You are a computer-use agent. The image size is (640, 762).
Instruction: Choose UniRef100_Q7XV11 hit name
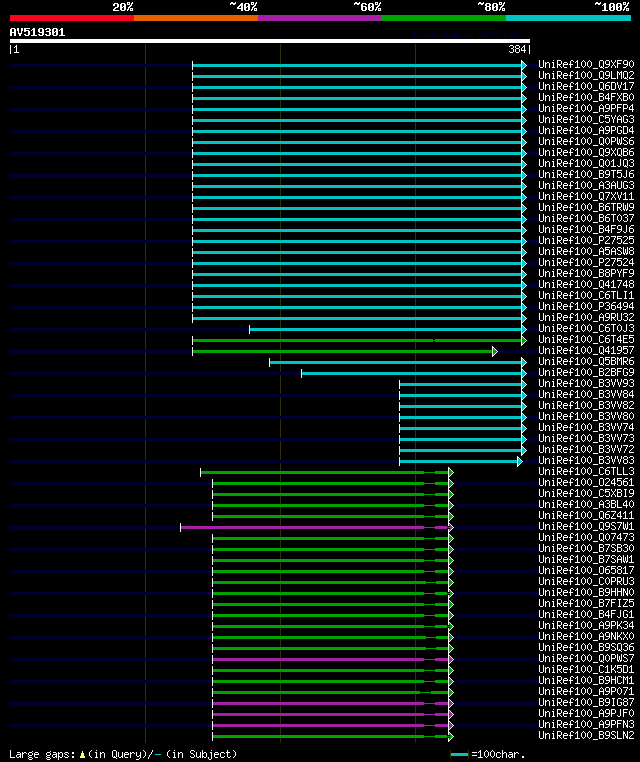pyautogui.click(x=586, y=196)
